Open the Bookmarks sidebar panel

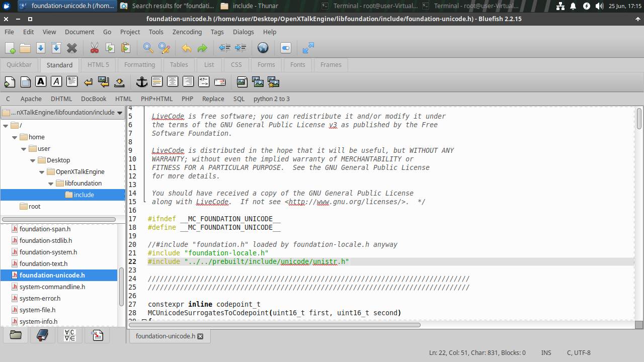[x=43, y=335]
